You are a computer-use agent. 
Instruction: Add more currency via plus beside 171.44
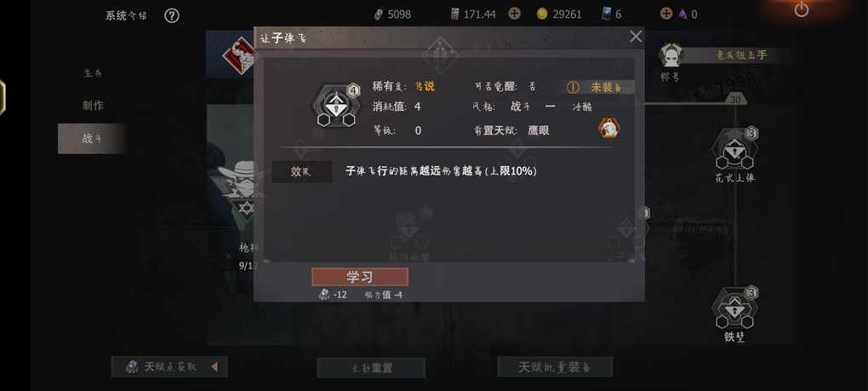coord(514,14)
